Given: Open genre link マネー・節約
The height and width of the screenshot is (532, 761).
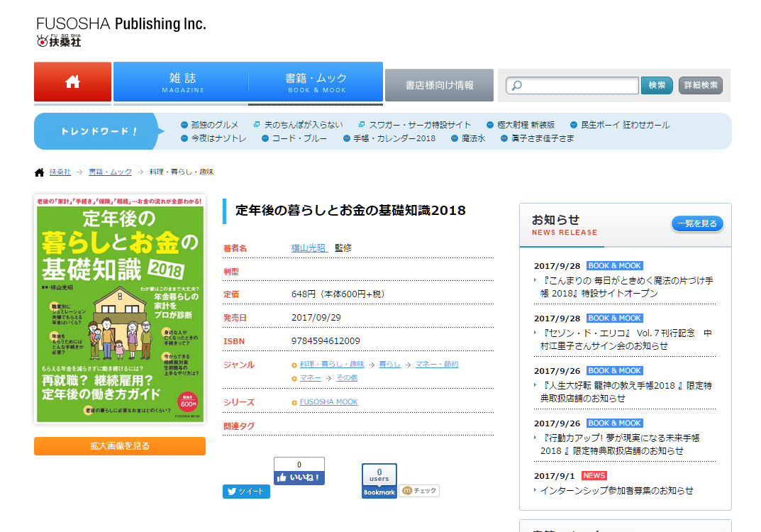Looking at the screenshot, I should tap(437, 364).
